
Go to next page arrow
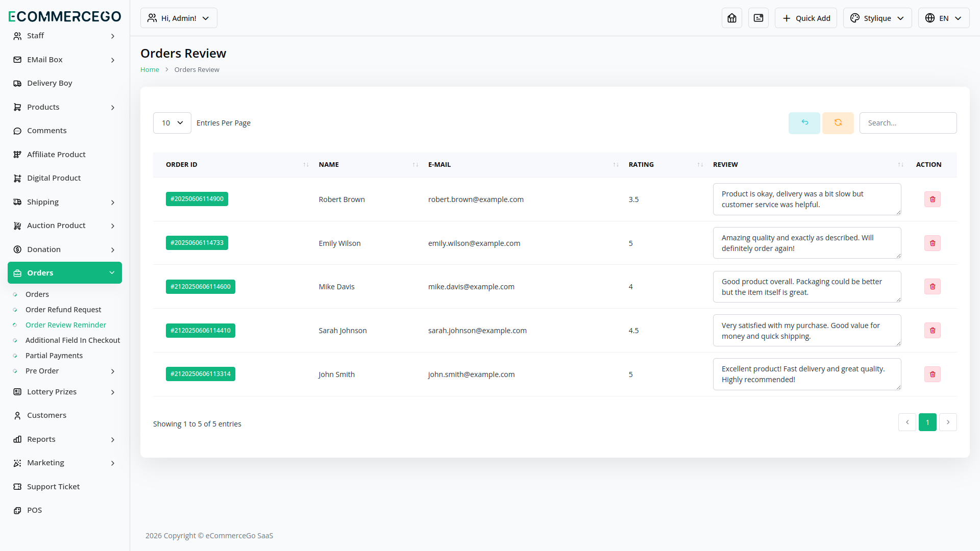[948, 422]
